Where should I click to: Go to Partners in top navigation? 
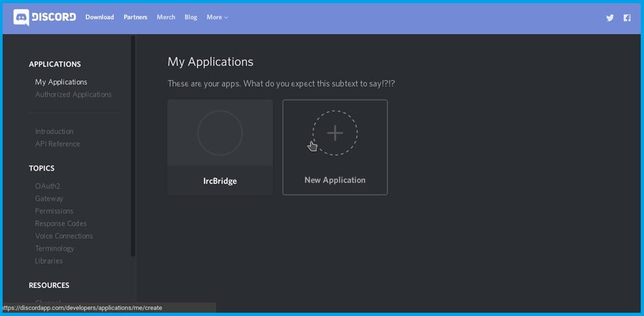tap(135, 17)
